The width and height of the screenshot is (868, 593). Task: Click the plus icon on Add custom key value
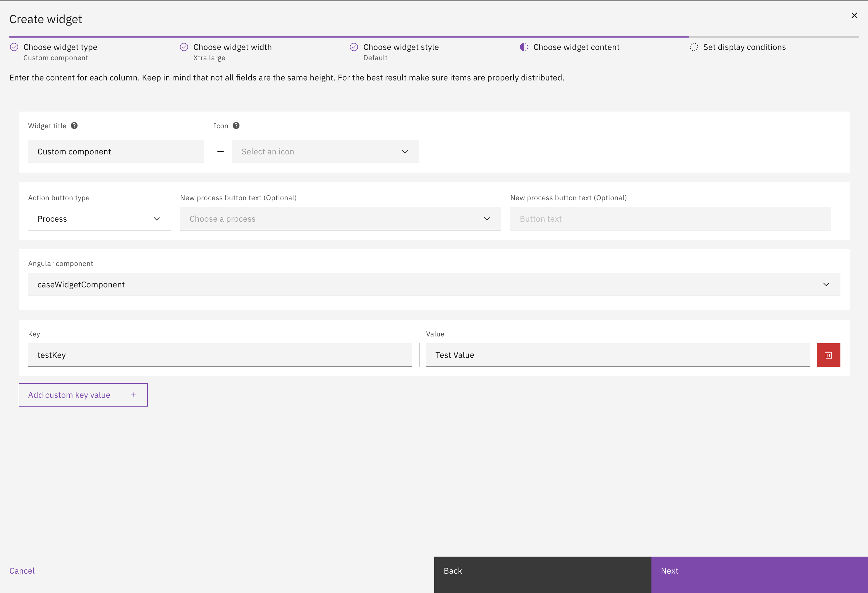133,395
